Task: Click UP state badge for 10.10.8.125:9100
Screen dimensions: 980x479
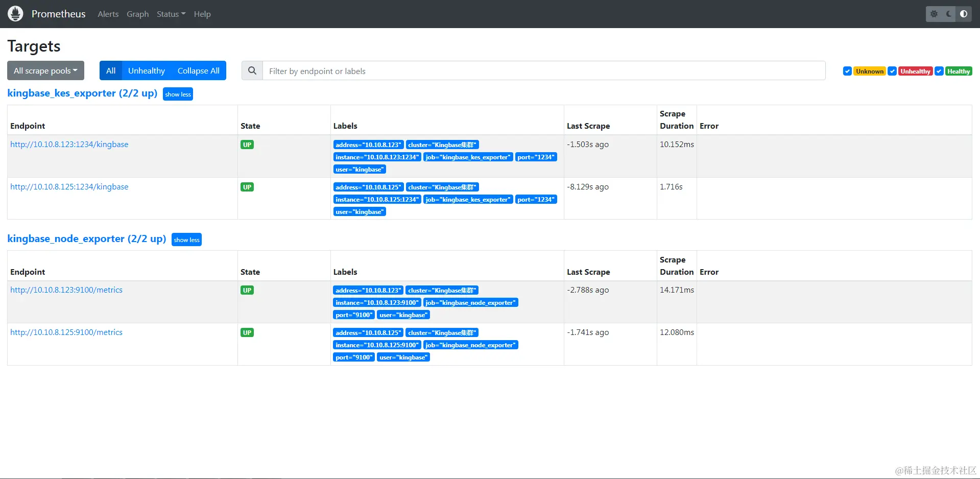Action: [247, 332]
